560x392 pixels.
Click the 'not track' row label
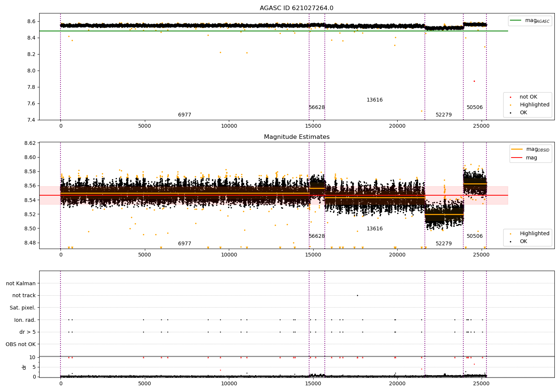tap(24, 296)
